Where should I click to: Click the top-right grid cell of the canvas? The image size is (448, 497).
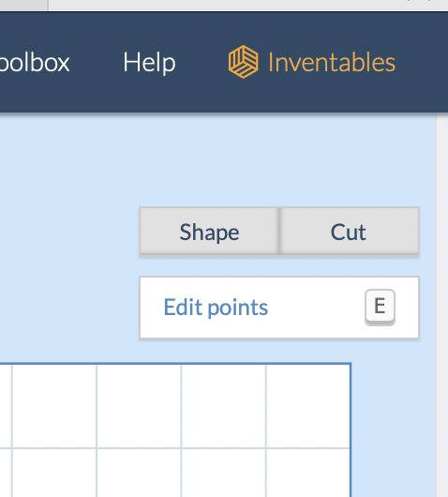[308, 406]
